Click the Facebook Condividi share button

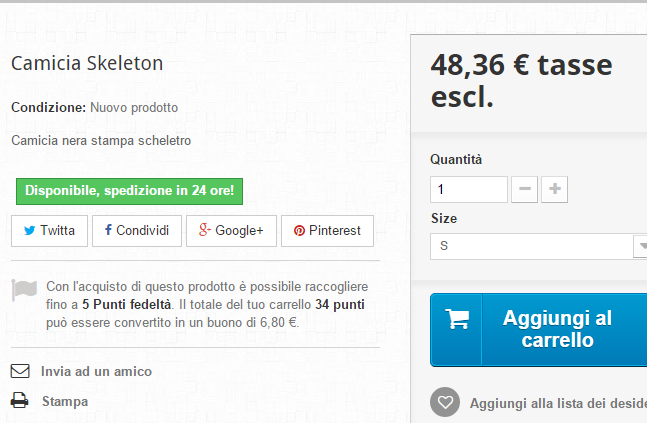[x=137, y=231]
